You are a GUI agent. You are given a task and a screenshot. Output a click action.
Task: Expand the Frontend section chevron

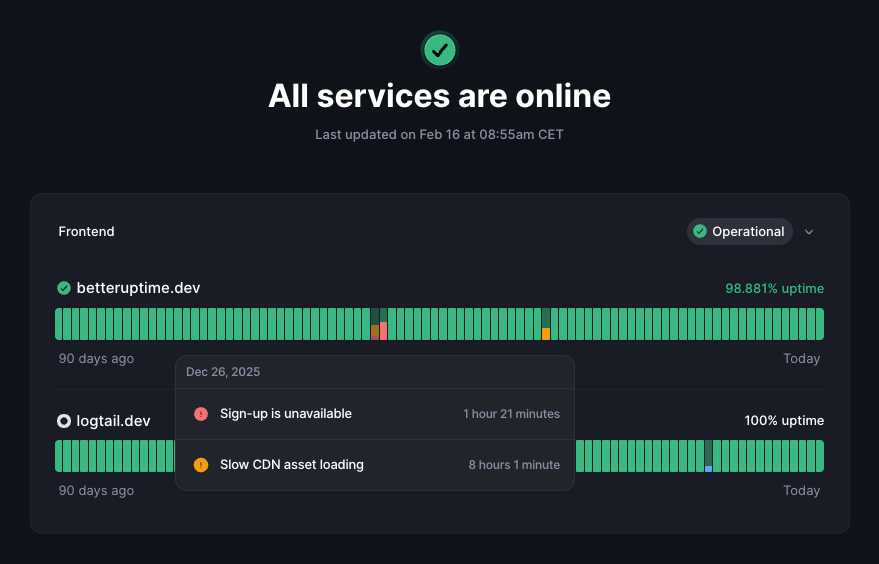[x=809, y=232]
